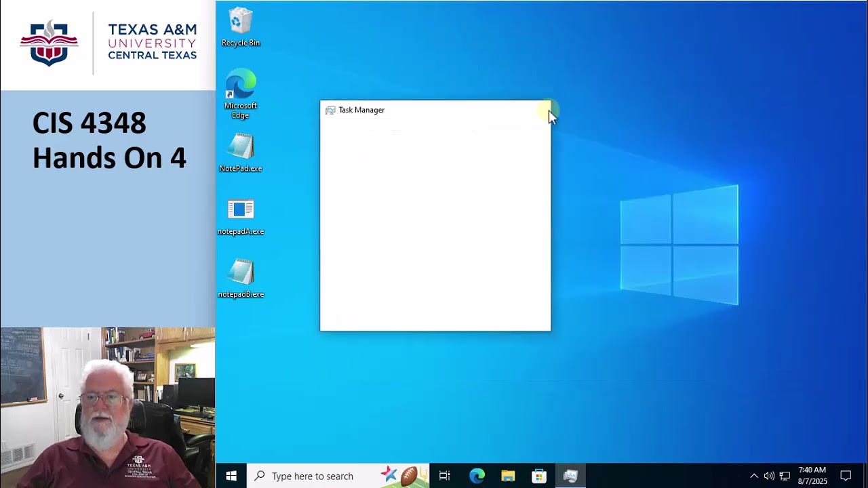Launch Edge from the taskbar
This screenshot has width=868, height=488.
(x=477, y=476)
